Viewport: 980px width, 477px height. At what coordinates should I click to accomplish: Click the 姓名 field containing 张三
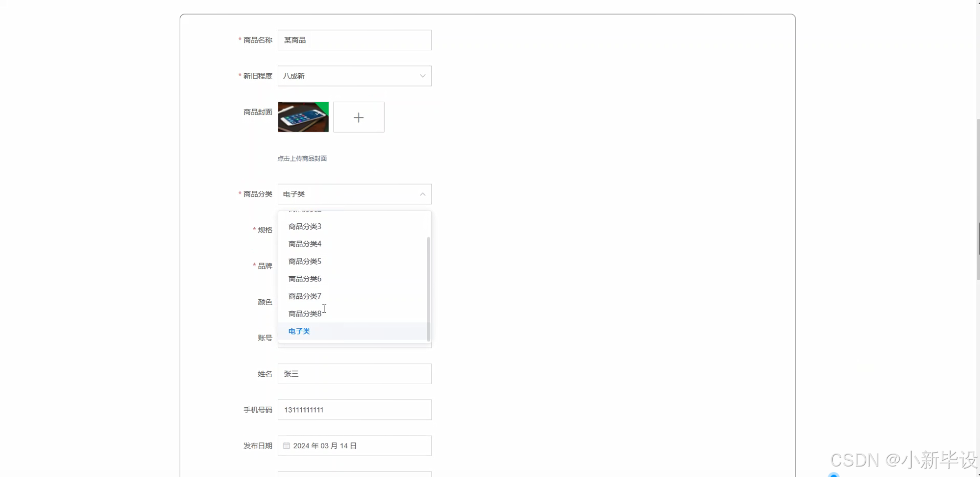pyautogui.click(x=354, y=374)
